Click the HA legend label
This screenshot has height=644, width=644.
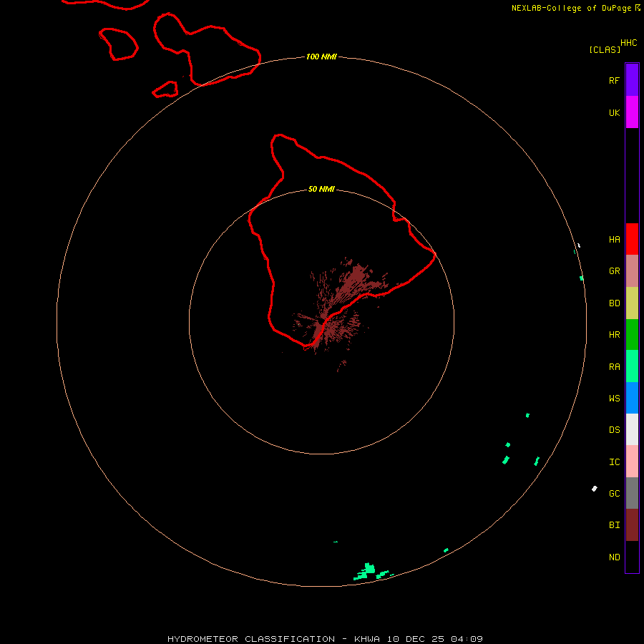point(614,240)
